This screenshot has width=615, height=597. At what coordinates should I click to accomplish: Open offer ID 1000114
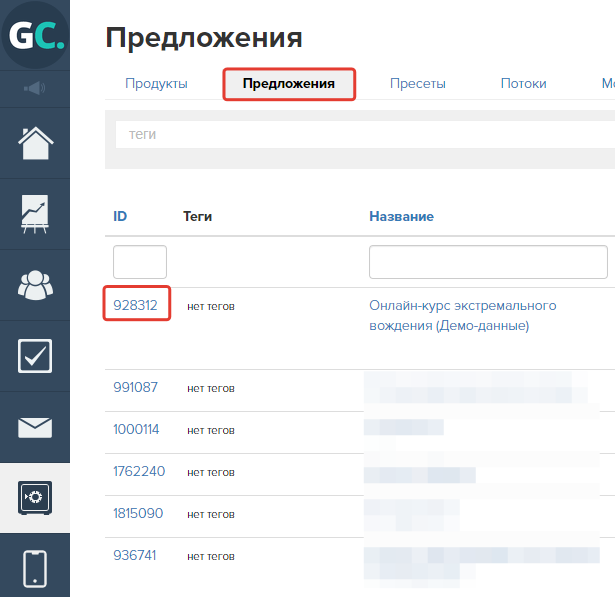coord(136,429)
